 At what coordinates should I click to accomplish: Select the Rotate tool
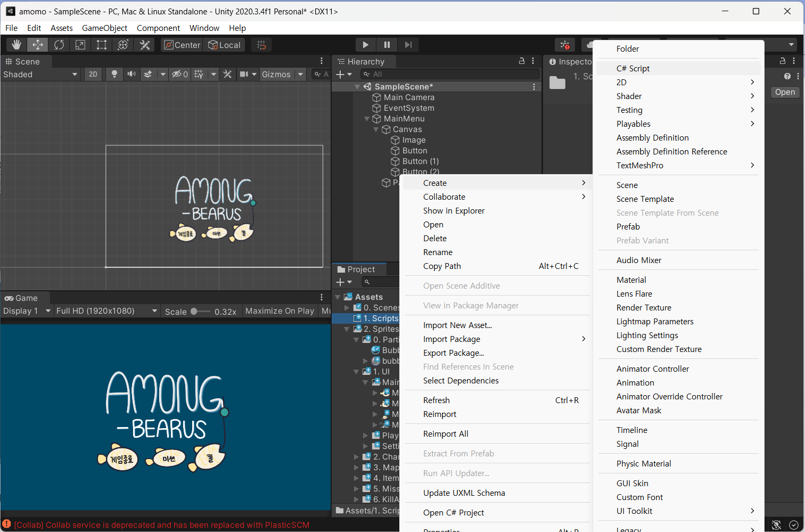59,45
